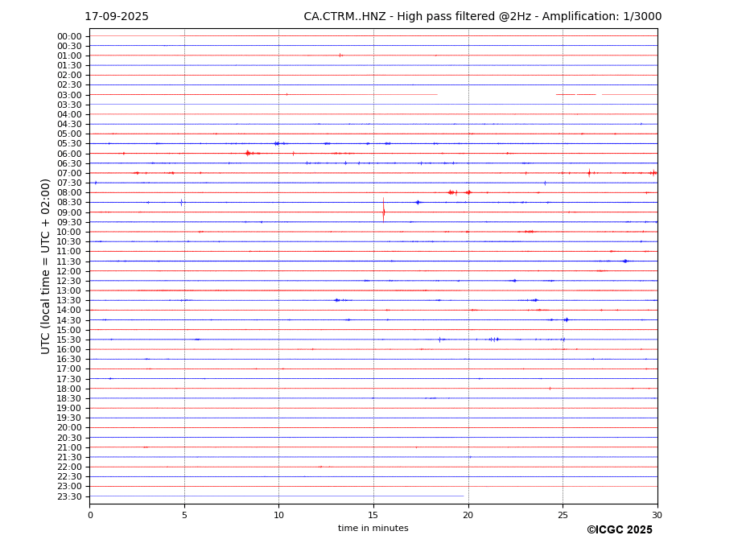Click the red event near minute 13 on the 01:00 trace
Screen dimensions: 746x560
tap(340, 56)
